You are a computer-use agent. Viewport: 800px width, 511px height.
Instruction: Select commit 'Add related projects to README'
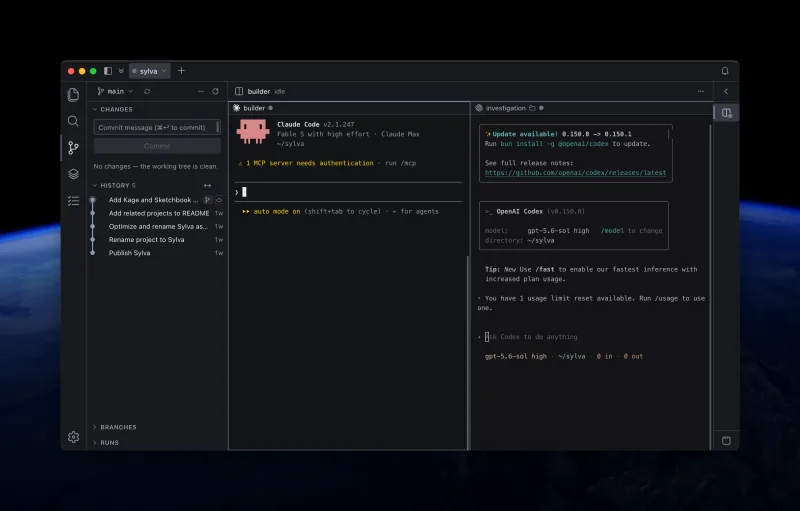[159, 213]
